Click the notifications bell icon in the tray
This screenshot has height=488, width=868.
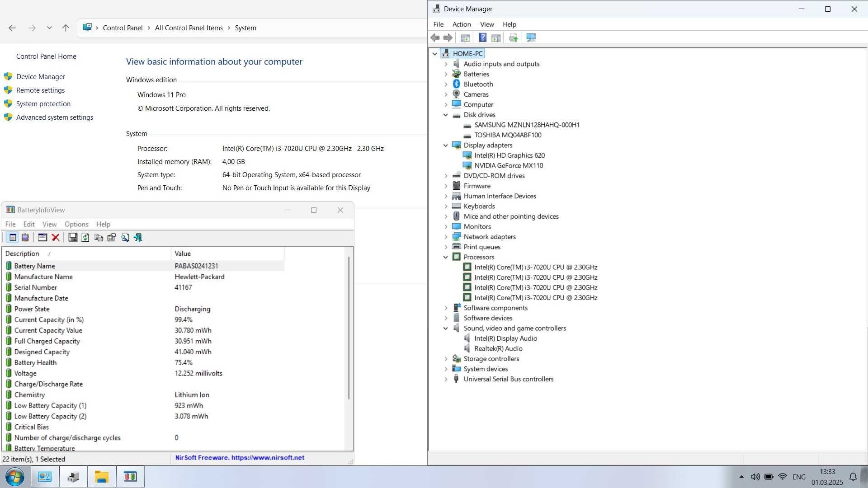[x=853, y=477]
